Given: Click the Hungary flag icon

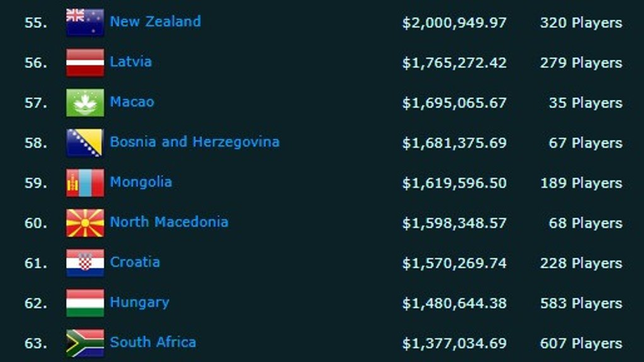Looking at the screenshot, I should pyautogui.click(x=85, y=303).
